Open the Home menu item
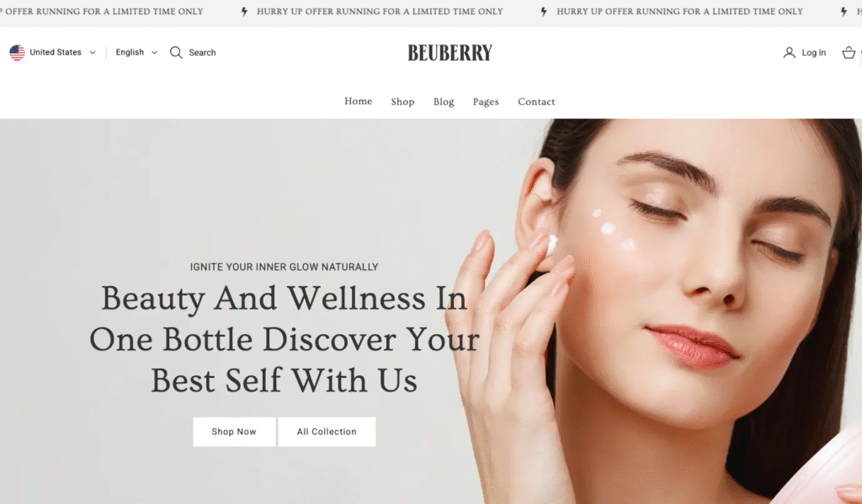 coord(358,101)
